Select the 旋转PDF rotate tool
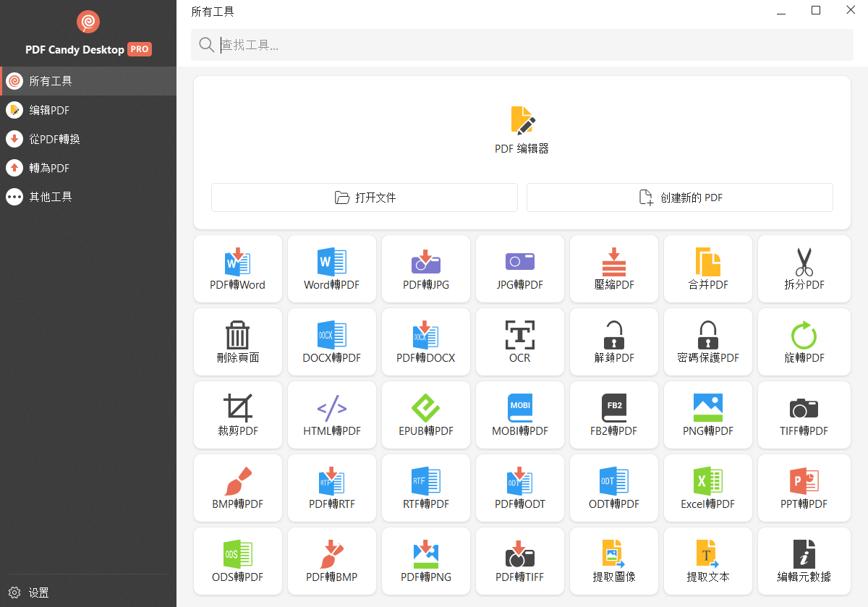The image size is (868, 607). (804, 341)
